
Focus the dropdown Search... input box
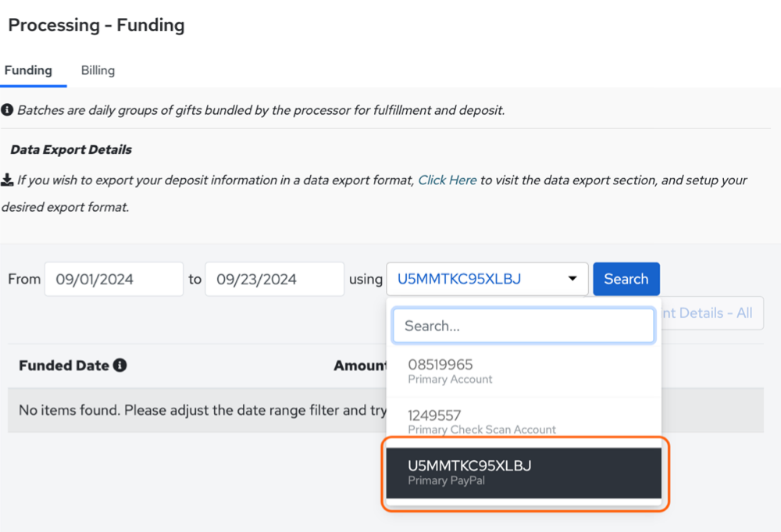click(523, 326)
